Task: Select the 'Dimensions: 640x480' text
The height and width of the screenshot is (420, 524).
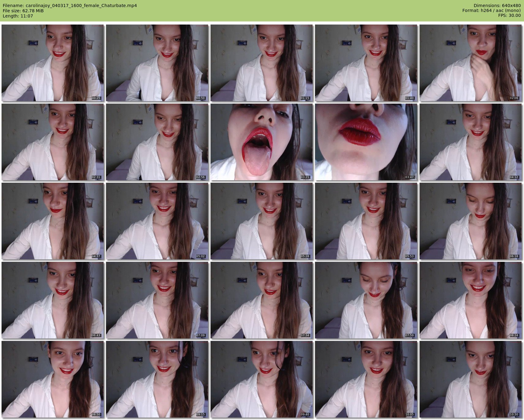Action: coord(497,6)
